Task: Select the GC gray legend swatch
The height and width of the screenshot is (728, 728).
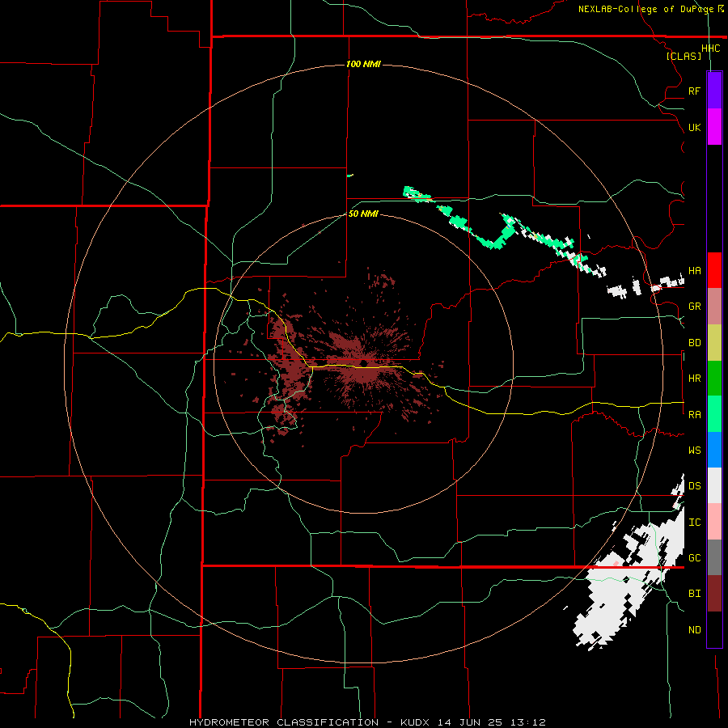Action: click(x=714, y=557)
